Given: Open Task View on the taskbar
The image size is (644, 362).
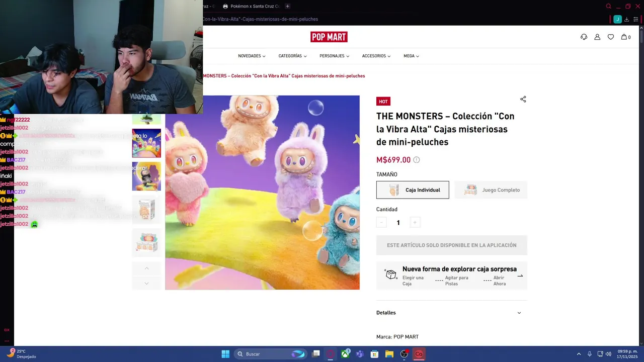Looking at the screenshot, I should point(315,354).
